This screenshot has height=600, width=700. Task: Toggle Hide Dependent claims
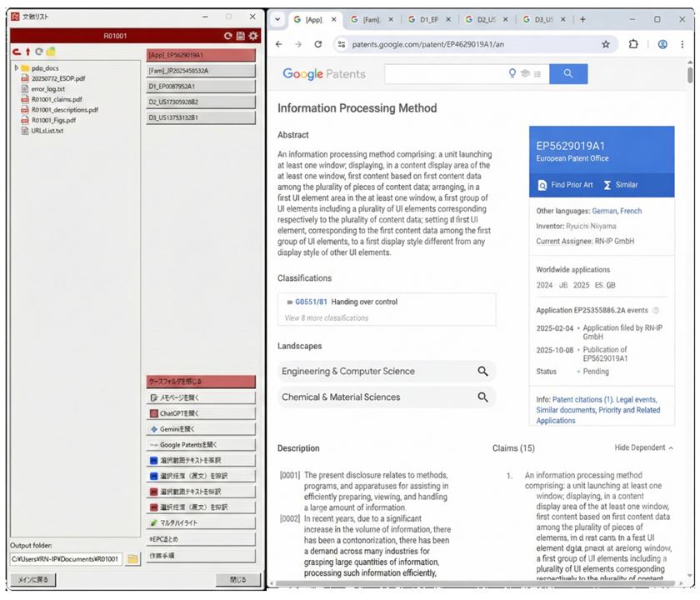[643, 448]
